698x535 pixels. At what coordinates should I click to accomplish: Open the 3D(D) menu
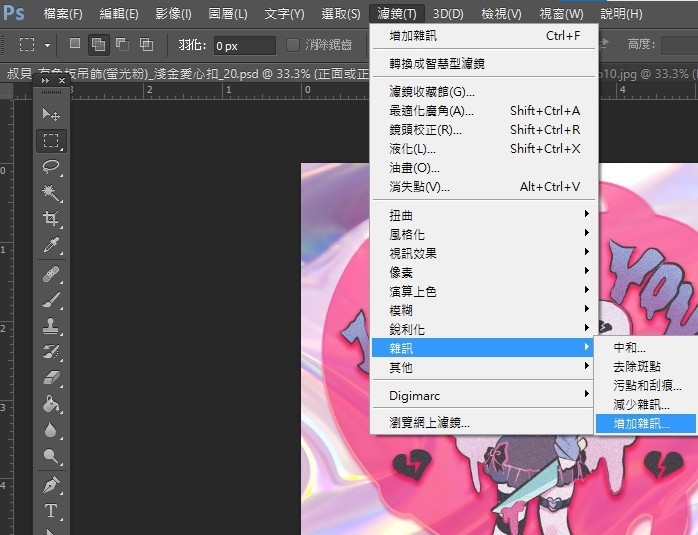pyautogui.click(x=448, y=14)
